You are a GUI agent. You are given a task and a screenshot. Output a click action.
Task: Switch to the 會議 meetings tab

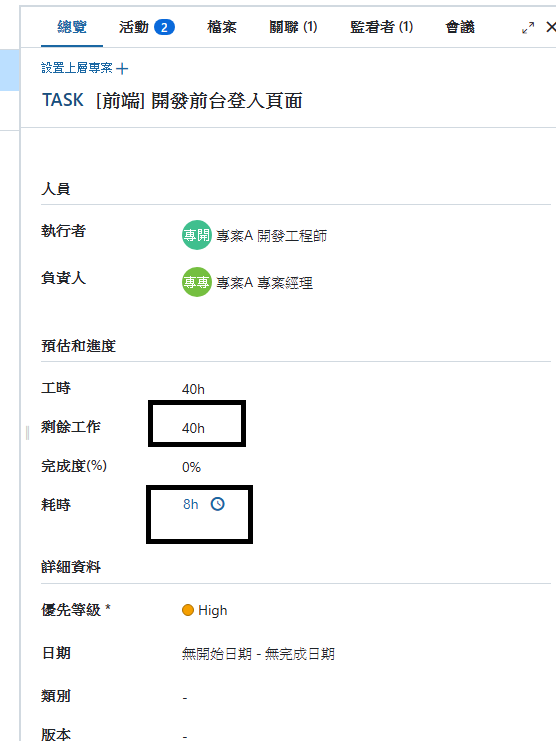tap(460, 27)
